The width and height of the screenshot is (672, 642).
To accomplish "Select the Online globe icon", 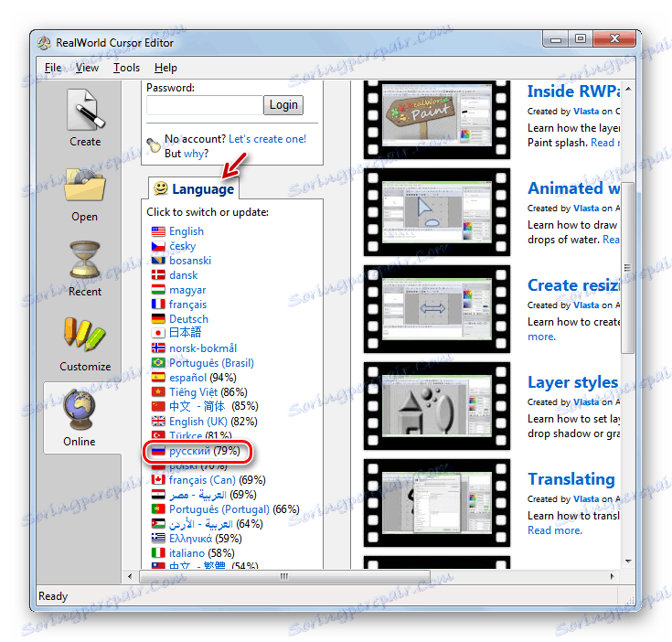I will pos(80,410).
